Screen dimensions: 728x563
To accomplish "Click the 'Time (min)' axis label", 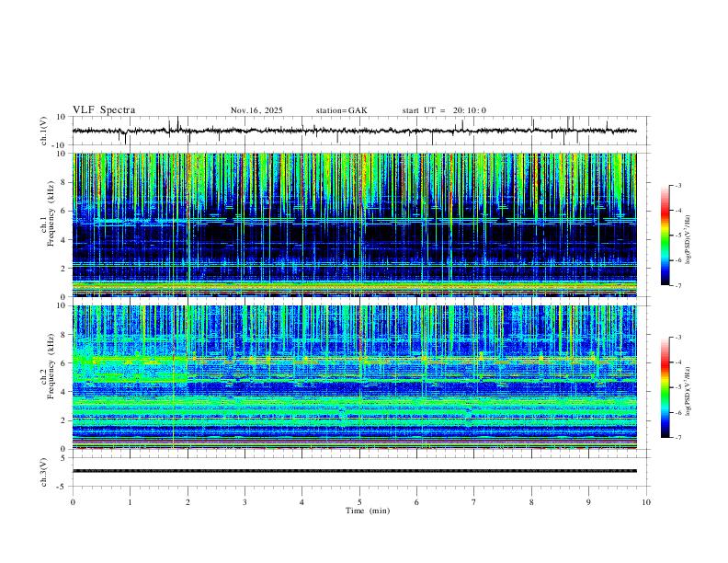I will point(368,511).
